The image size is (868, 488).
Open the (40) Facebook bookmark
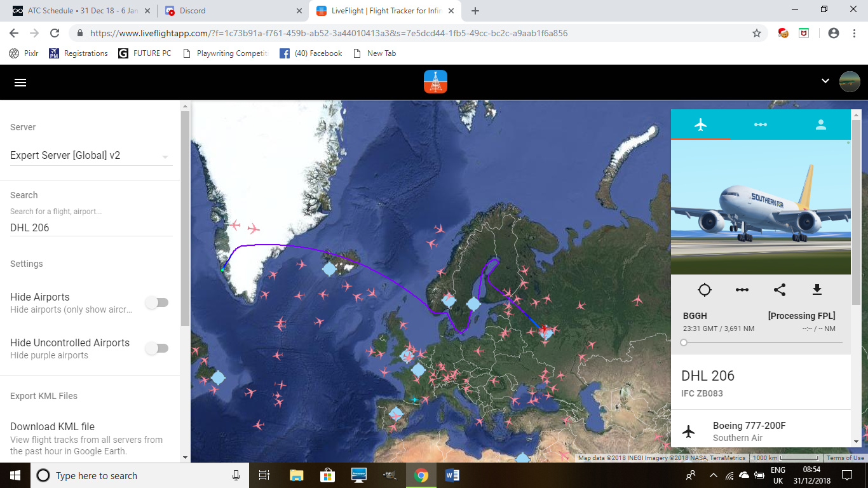click(x=311, y=53)
